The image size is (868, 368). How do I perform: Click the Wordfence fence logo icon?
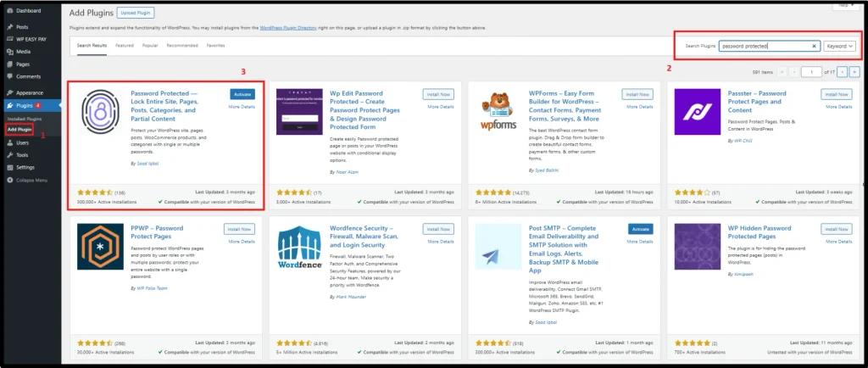tap(299, 246)
